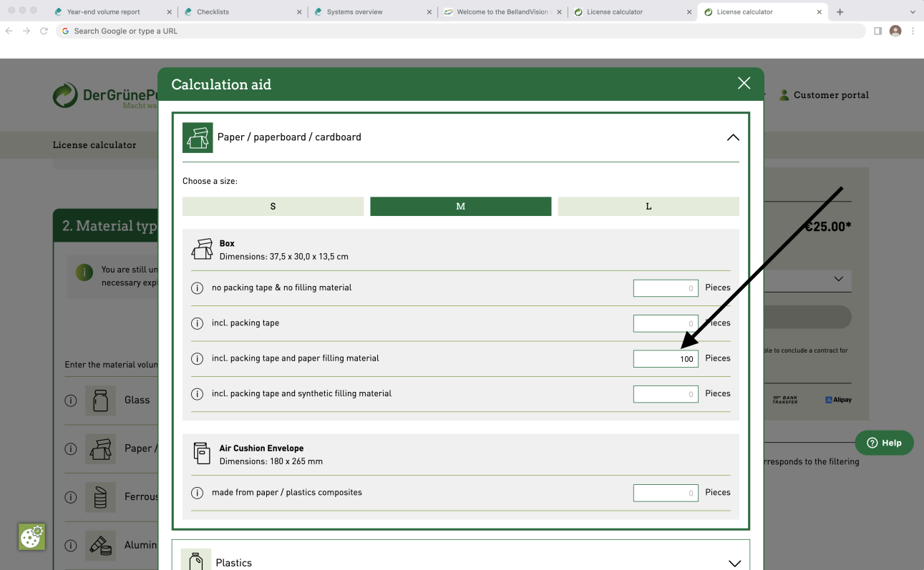Open the Help button

(884, 443)
